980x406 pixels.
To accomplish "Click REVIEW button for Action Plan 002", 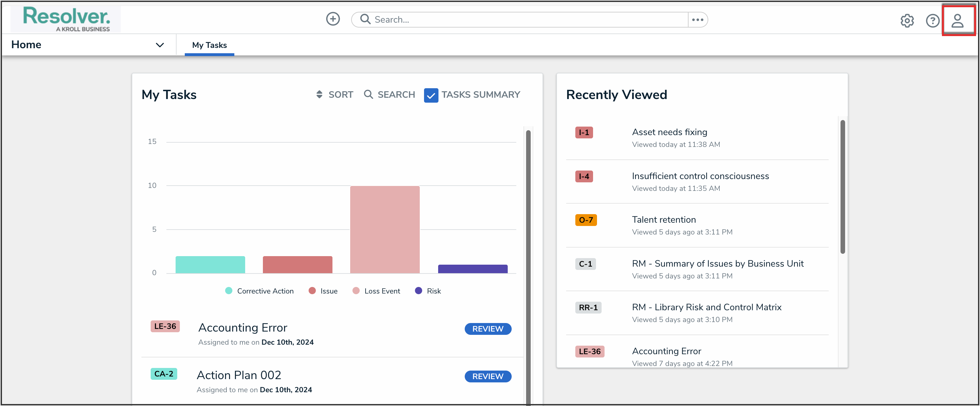I will pos(487,376).
